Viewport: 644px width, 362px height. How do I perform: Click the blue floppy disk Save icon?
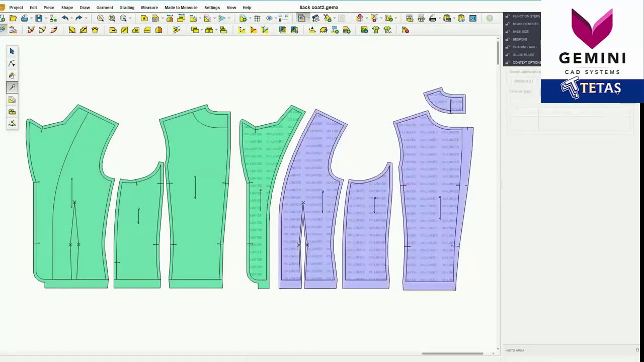39,18
